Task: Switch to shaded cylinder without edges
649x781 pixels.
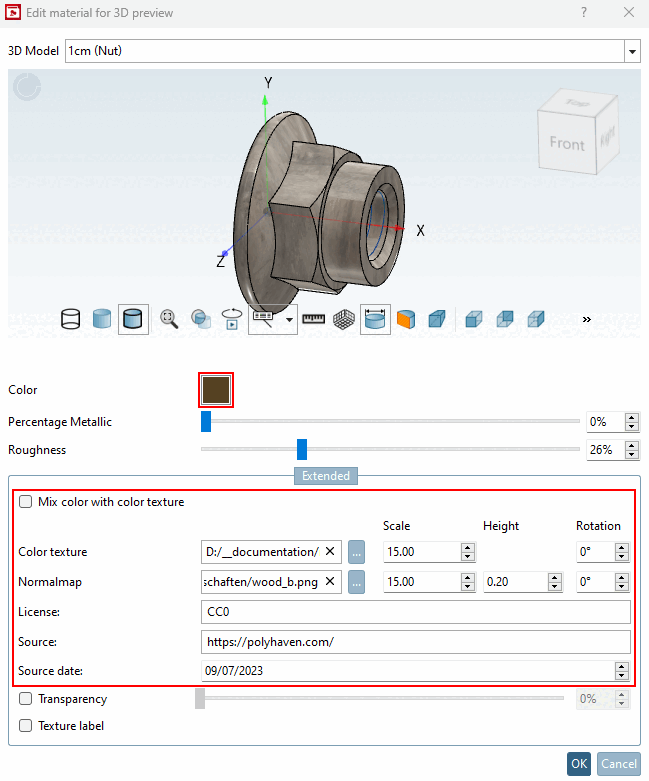Action: 102,319
